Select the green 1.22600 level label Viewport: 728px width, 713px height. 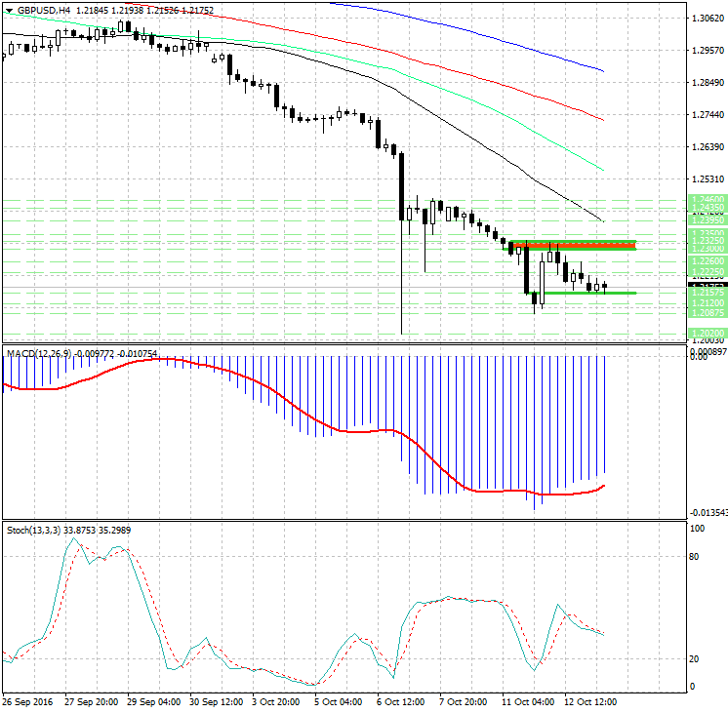[x=708, y=261]
